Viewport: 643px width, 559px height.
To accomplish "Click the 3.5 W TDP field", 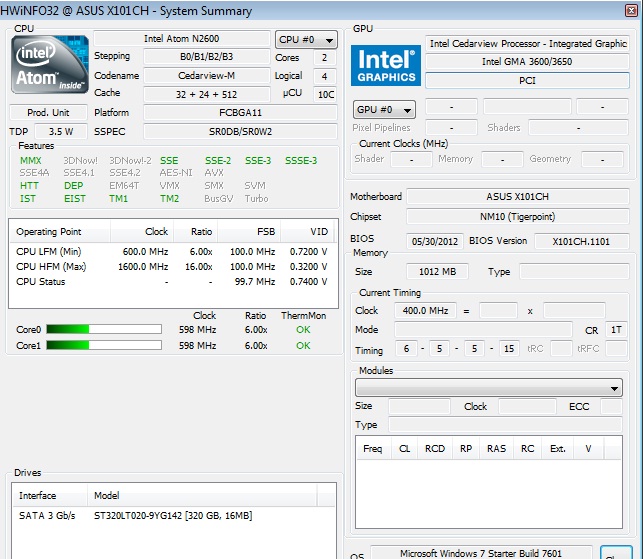I will [x=61, y=132].
